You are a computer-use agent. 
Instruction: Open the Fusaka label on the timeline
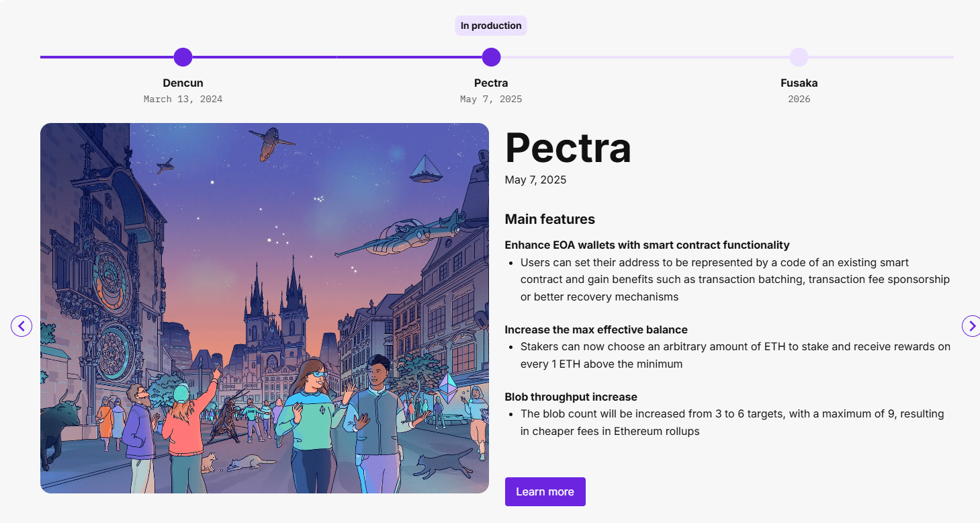799,83
